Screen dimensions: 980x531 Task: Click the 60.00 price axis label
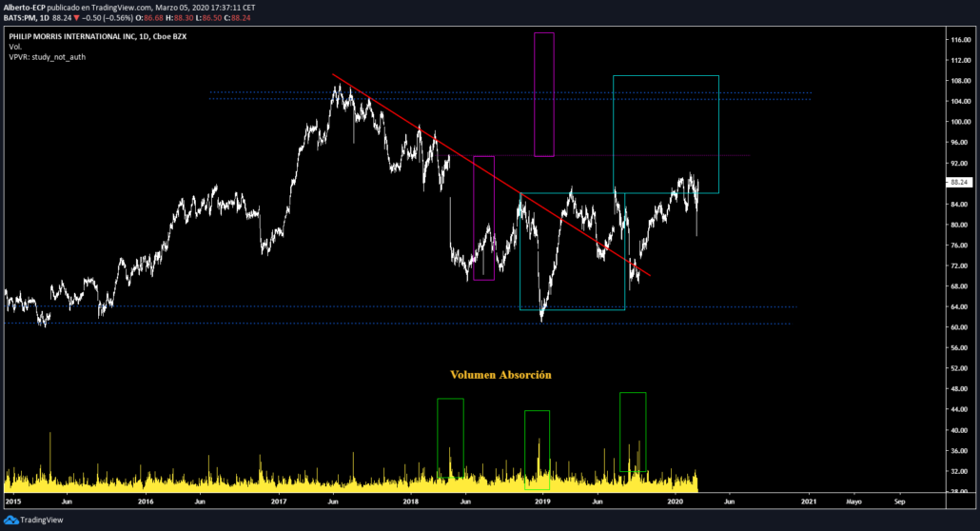961,327
